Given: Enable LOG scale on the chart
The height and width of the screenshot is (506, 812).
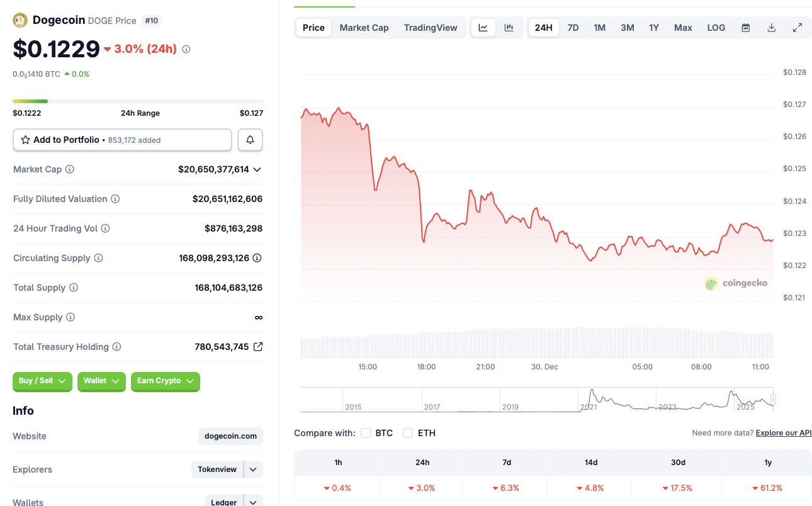Looking at the screenshot, I should tap(716, 27).
